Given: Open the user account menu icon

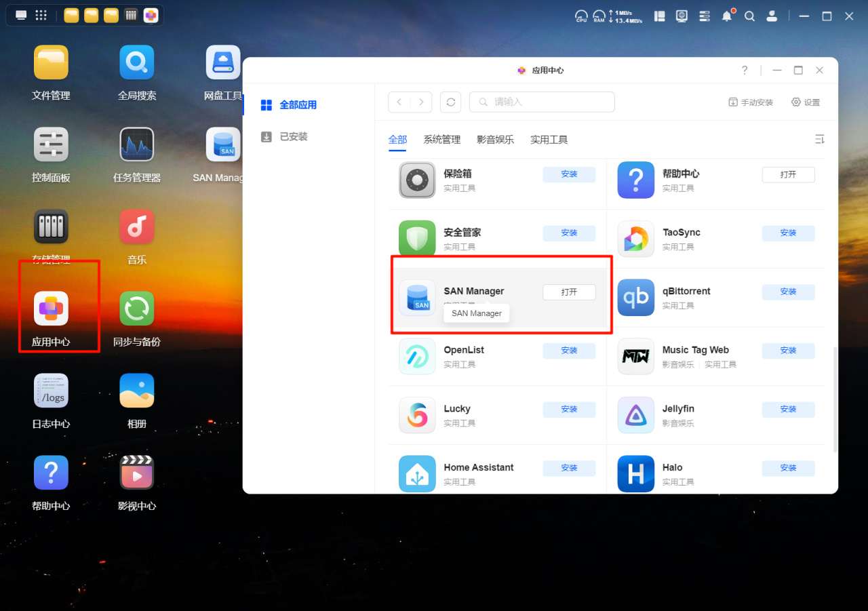Looking at the screenshot, I should point(771,16).
